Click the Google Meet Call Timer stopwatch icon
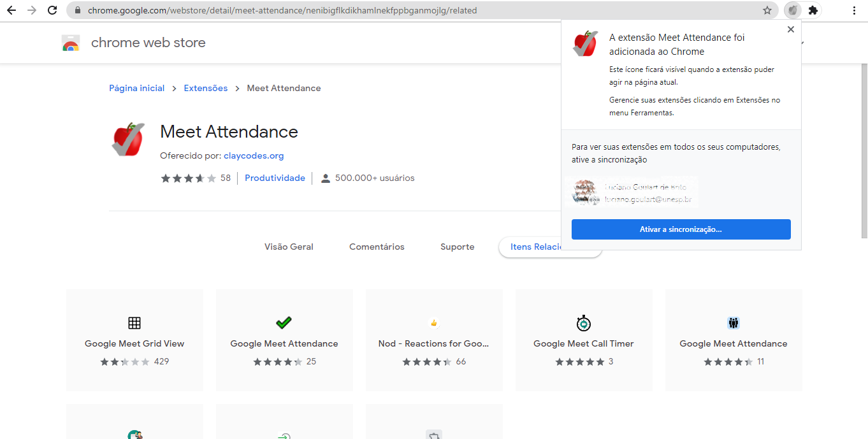Viewport: 868px width, 439px height. pos(584,323)
